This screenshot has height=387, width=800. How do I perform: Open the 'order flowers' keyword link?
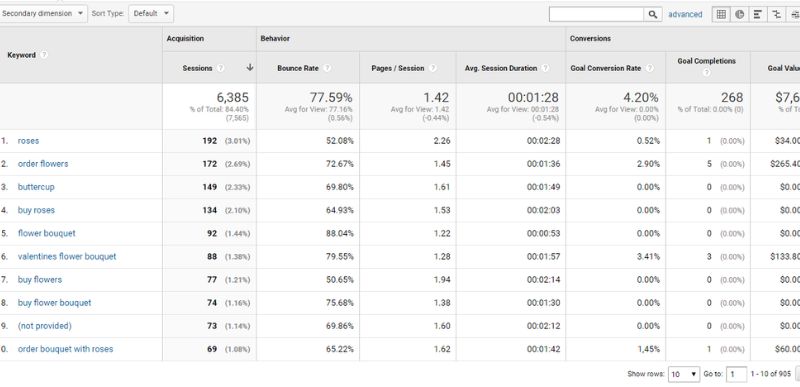[43, 164]
